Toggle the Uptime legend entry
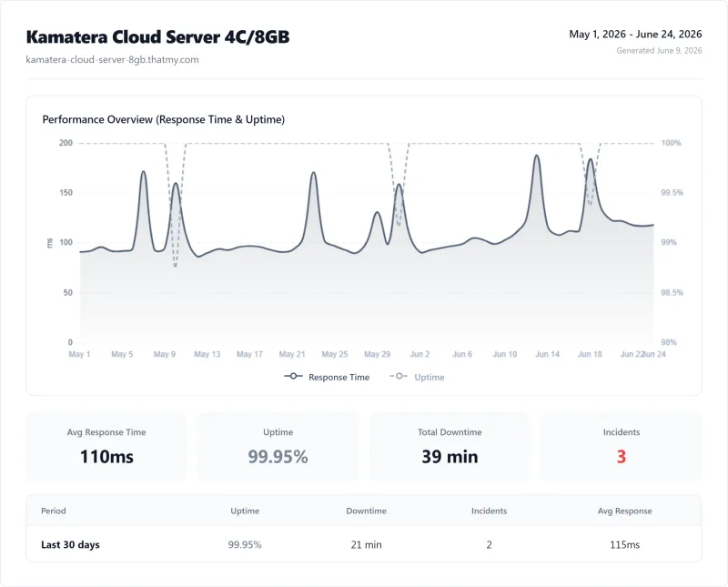This screenshot has width=728, height=587. (x=417, y=377)
